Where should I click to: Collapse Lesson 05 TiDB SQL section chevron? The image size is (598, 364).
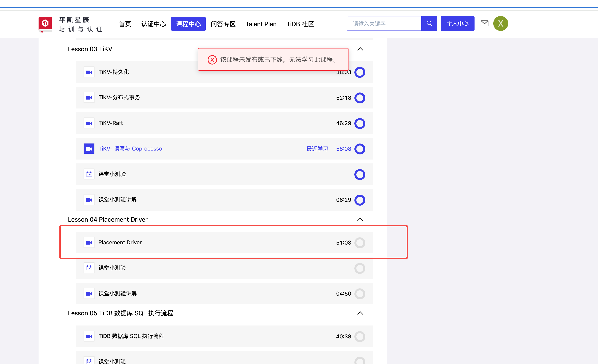[x=360, y=313]
